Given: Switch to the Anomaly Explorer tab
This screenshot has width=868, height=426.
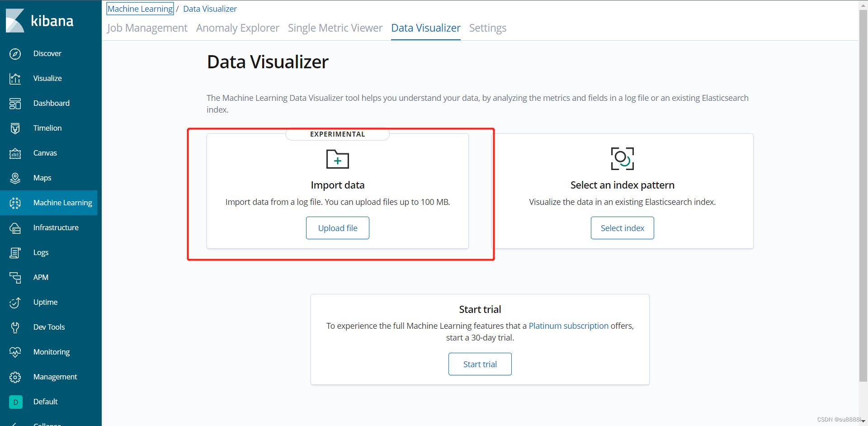Looking at the screenshot, I should (238, 28).
